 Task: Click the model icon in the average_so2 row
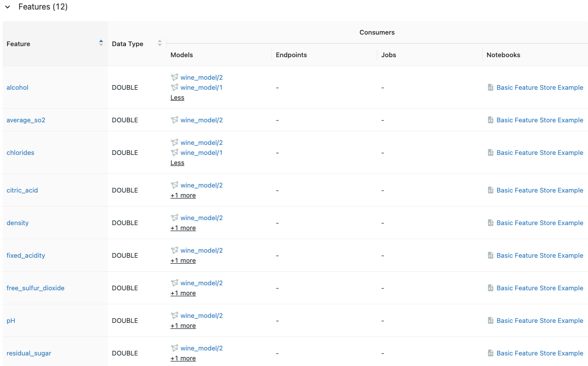[x=175, y=120]
